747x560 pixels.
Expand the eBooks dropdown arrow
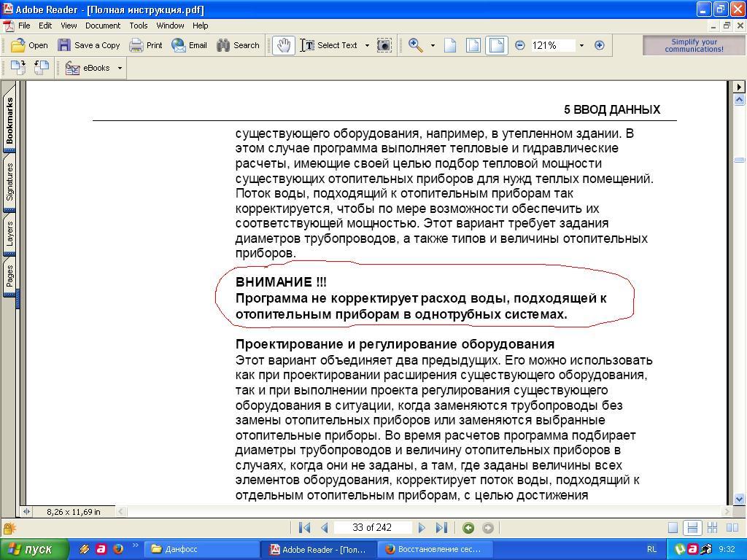point(120,68)
